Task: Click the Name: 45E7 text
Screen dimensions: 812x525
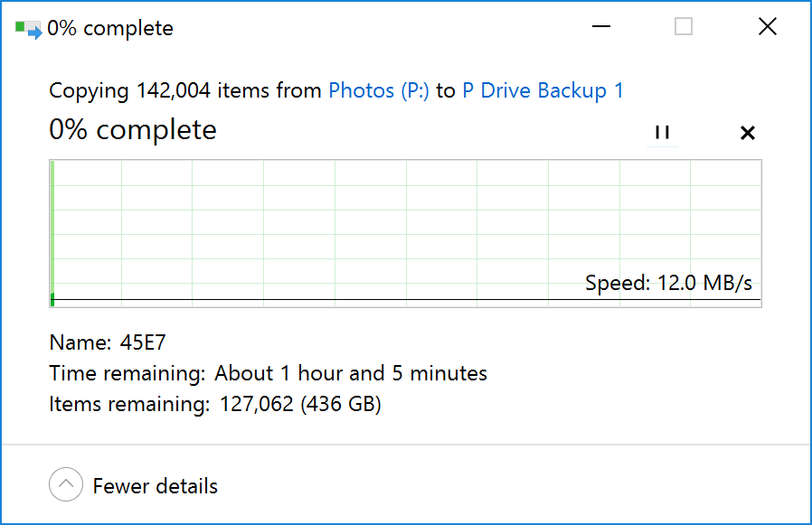Action: click(x=108, y=342)
